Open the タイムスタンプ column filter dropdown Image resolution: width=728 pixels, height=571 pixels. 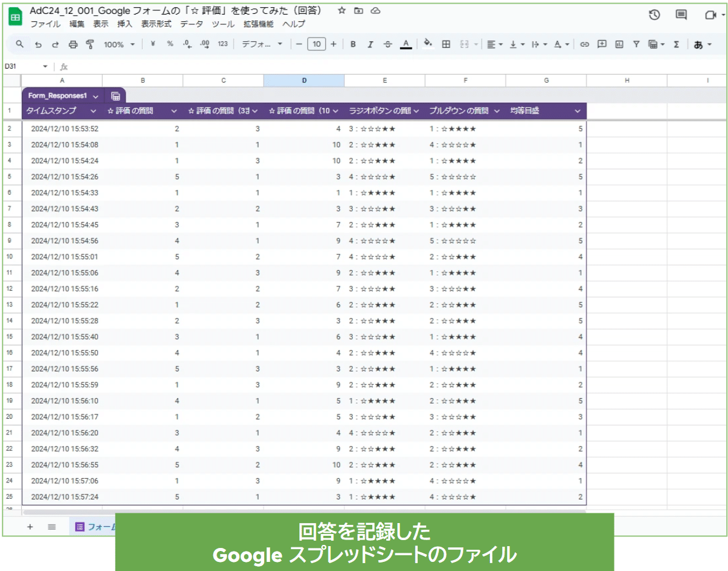(94, 111)
